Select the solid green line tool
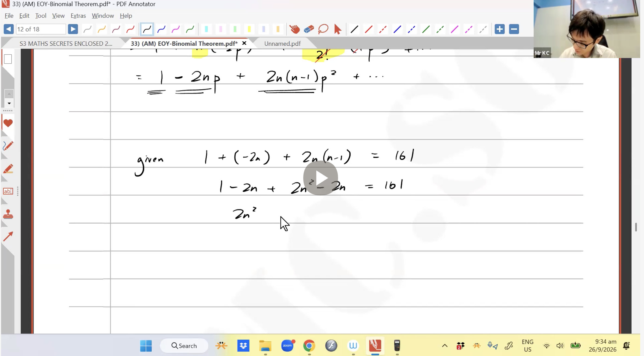The width and height of the screenshot is (644, 356). [x=426, y=29]
